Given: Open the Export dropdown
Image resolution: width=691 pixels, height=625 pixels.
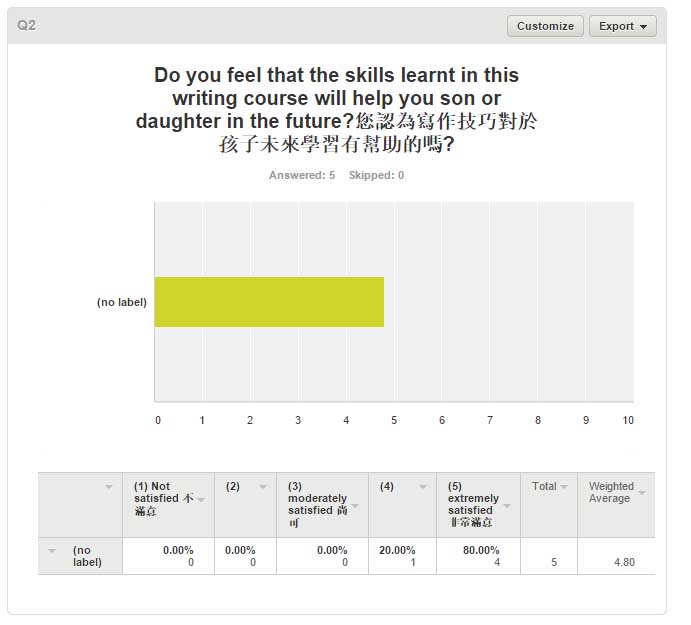Looking at the screenshot, I should [623, 26].
